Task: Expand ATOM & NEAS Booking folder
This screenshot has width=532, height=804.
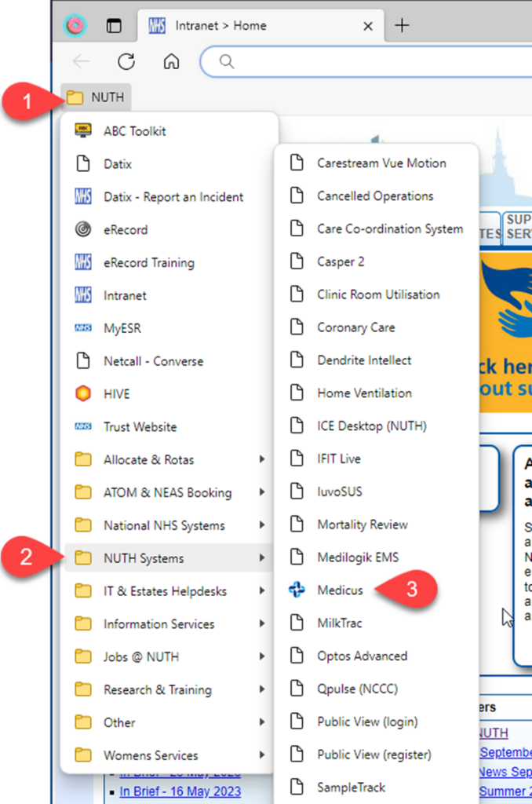Action: [169, 492]
